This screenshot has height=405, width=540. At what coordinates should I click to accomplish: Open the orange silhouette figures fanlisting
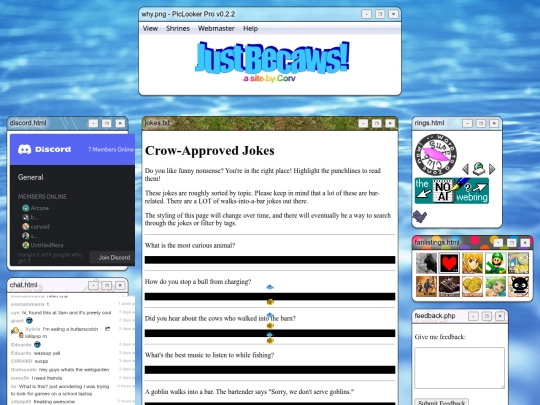426,286
